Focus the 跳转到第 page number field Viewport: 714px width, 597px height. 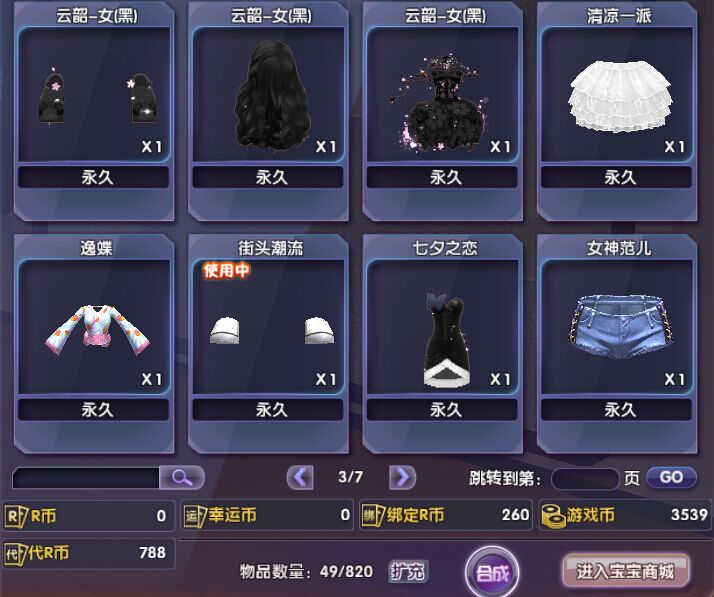tap(585, 479)
